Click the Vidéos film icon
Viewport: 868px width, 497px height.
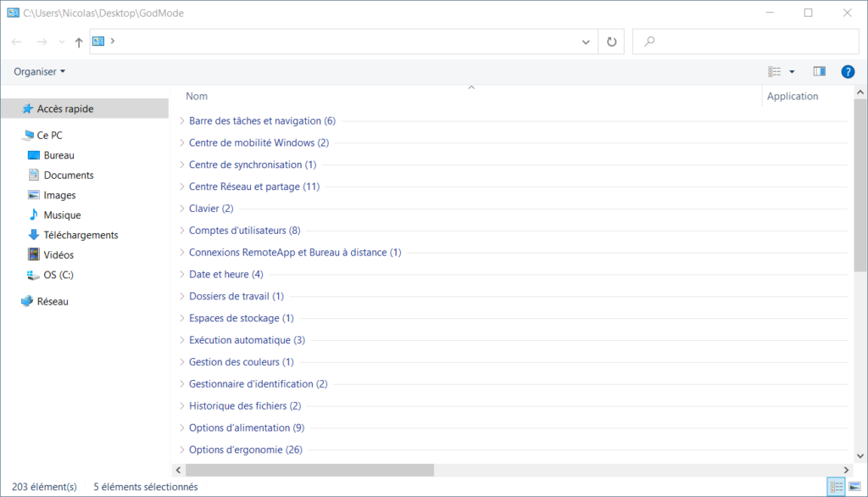click(34, 254)
